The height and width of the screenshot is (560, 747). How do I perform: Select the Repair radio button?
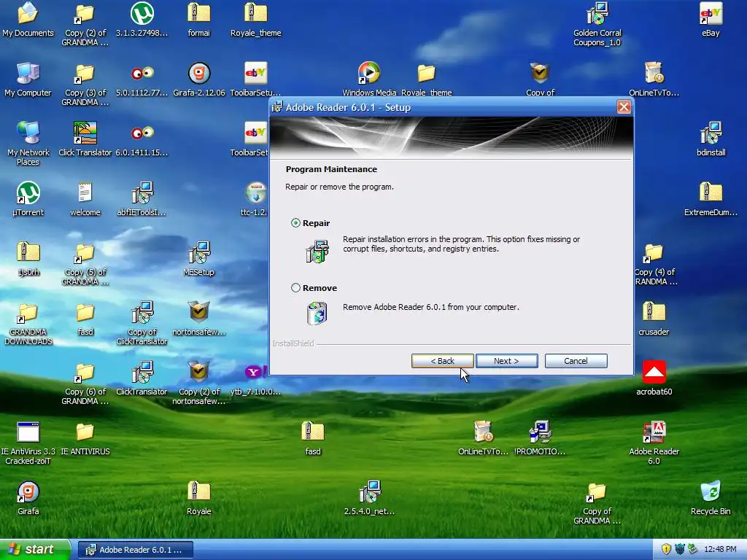296,223
